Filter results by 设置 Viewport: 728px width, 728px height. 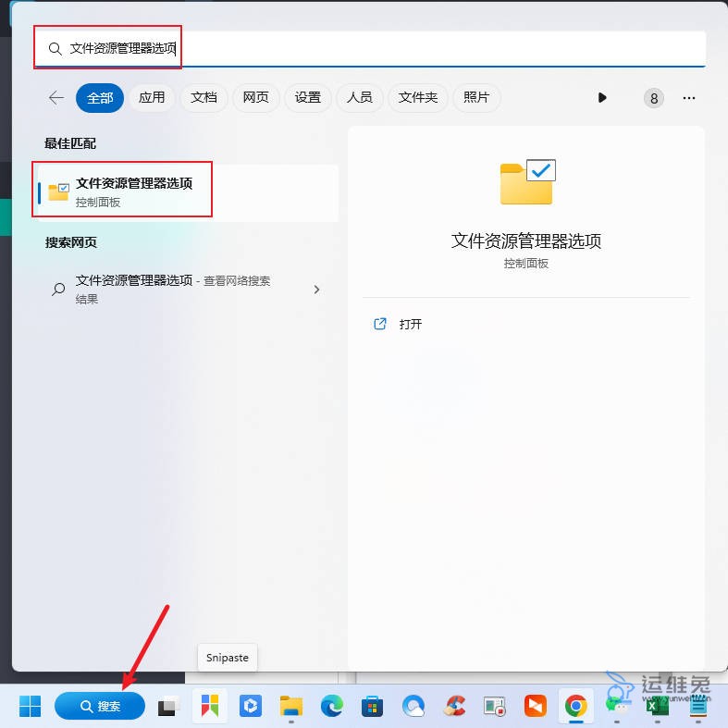[x=308, y=97]
